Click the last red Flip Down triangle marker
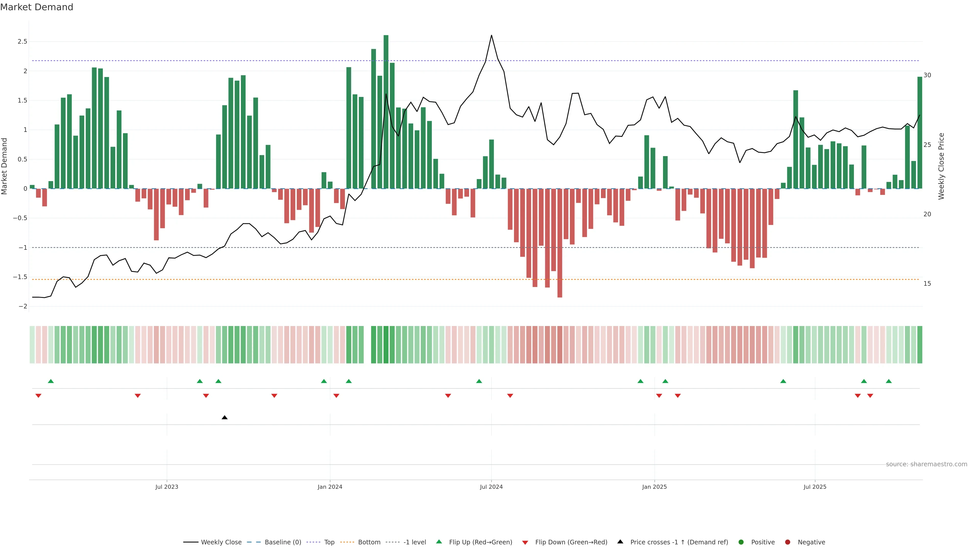Viewport: 980px width, 551px height. point(870,396)
